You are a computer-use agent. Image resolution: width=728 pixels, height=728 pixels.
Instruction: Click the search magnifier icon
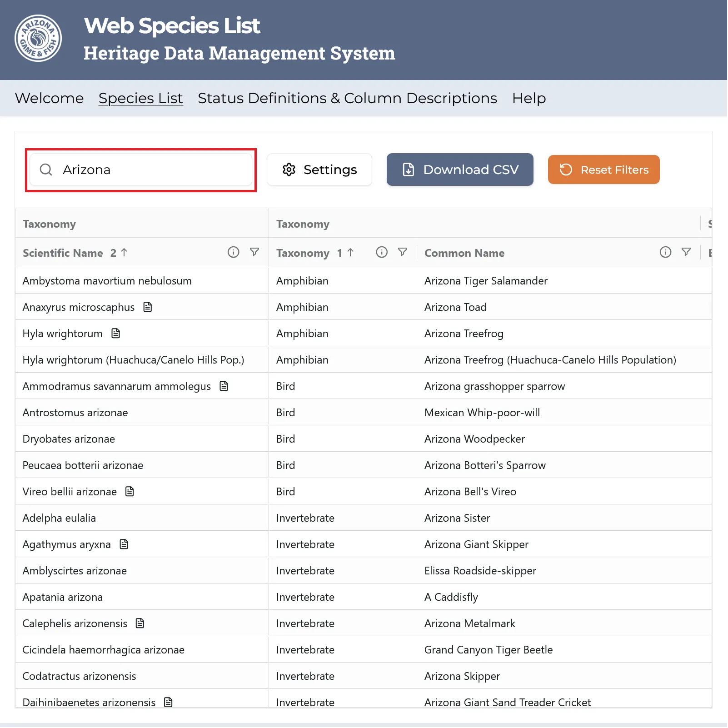pos(46,170)
